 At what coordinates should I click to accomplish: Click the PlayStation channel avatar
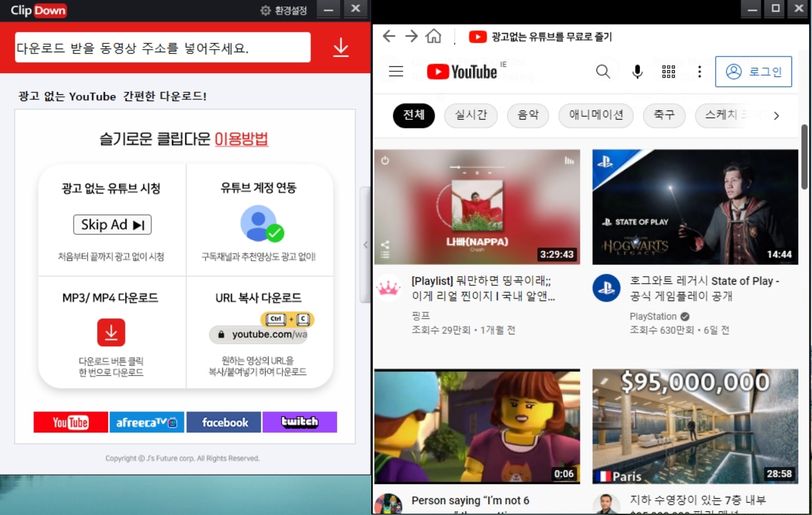[607, 288]
